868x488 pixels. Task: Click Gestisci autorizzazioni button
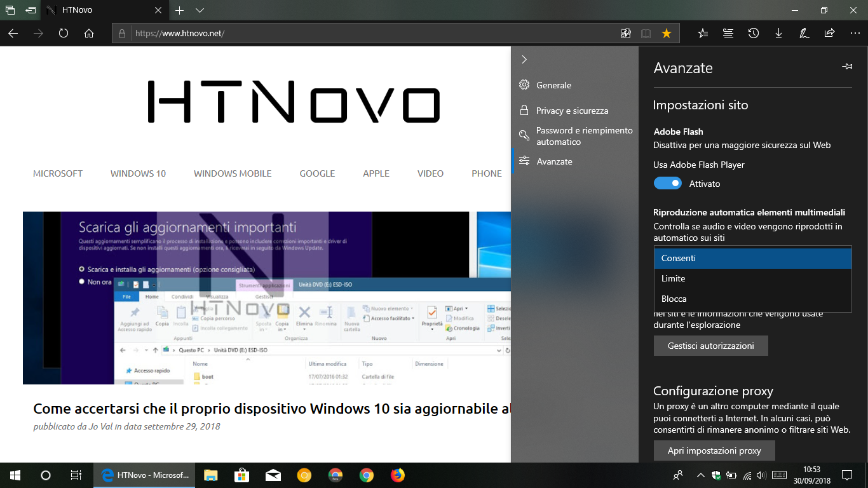tap(711, 346)
